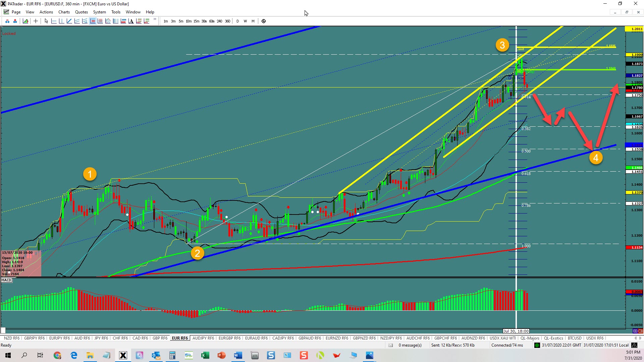Screen dimensions: 644x362
Task: Open Outlook from the taskbar
Action: click(156, 355)
